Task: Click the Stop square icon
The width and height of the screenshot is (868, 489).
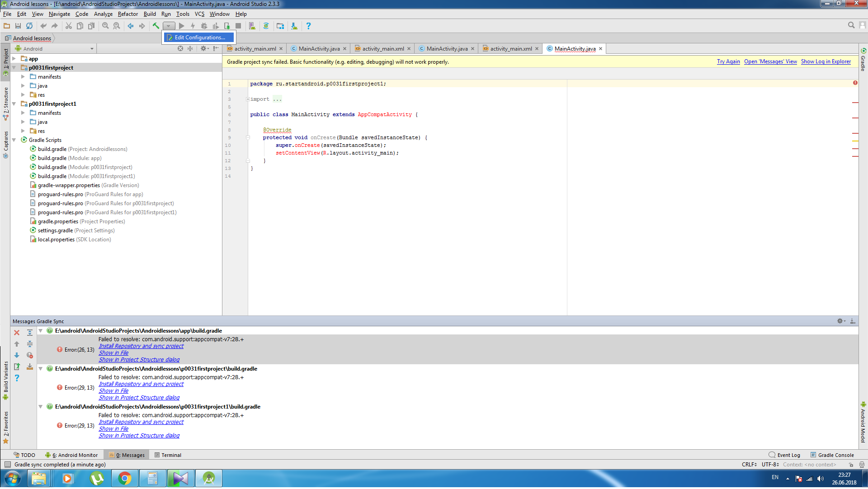Action: [238, 26]
